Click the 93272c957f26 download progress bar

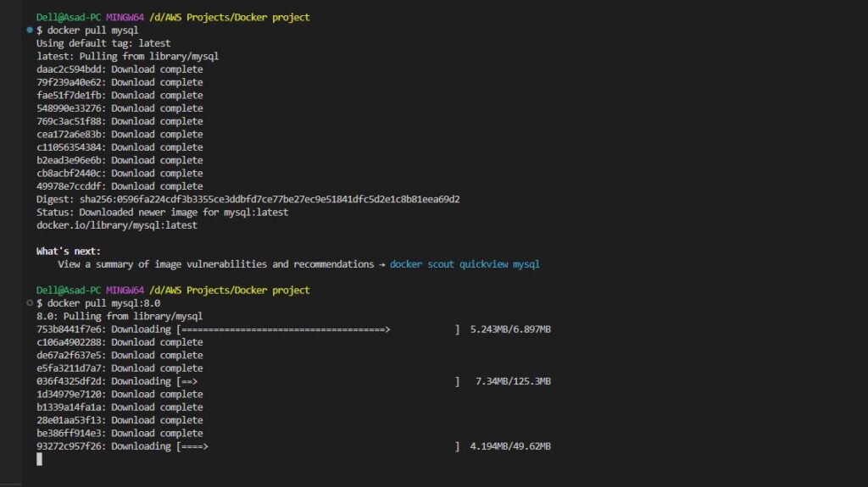pos(319,446)
